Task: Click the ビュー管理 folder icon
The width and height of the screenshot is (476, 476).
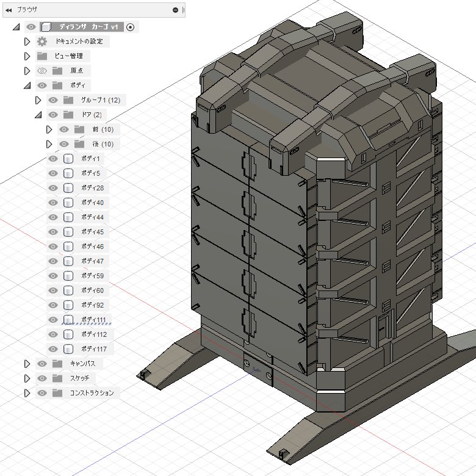Action: click(x=42, y=56)
